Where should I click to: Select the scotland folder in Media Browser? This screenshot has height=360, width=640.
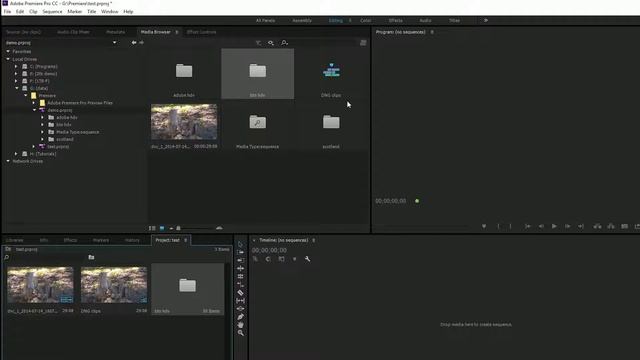(331, 122)
